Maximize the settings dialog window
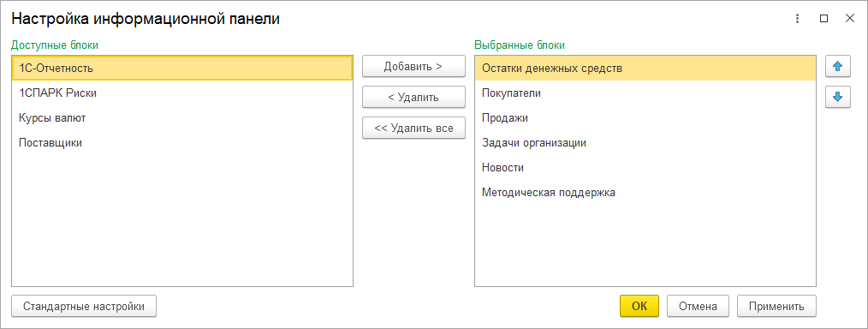This screenshot has height=329, width=868. pyautogui.click(x=823, y=19)
